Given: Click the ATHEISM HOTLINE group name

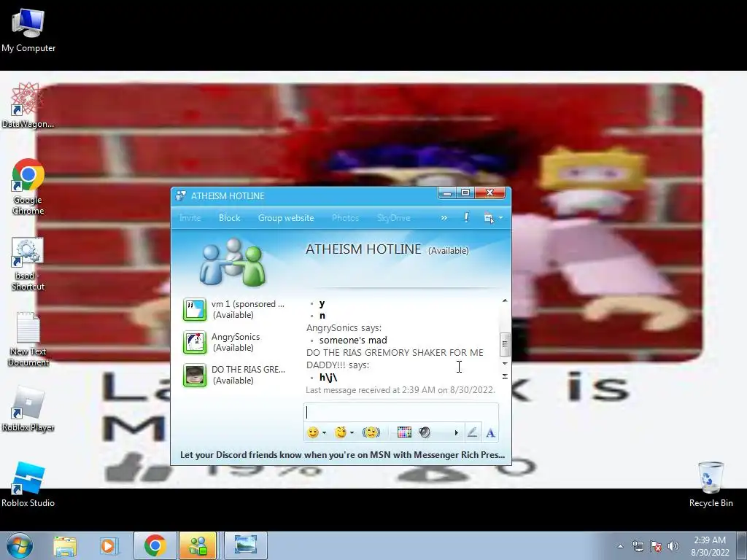Looking at the screenshot, I should (363, 249).
